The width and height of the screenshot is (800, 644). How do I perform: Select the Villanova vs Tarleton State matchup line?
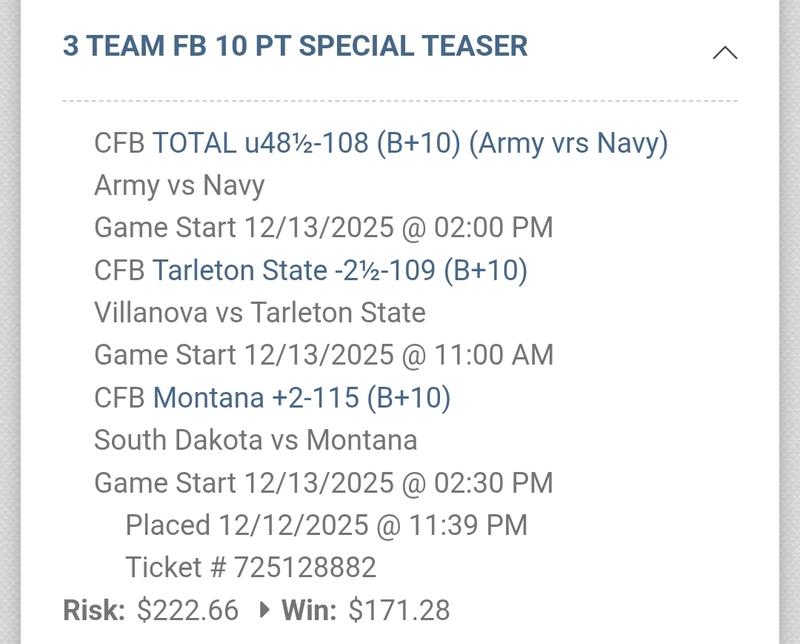coord(260,313)
